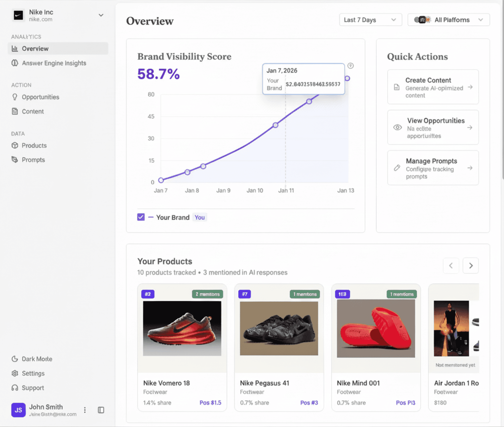Click the Create Content quick action

433,87
